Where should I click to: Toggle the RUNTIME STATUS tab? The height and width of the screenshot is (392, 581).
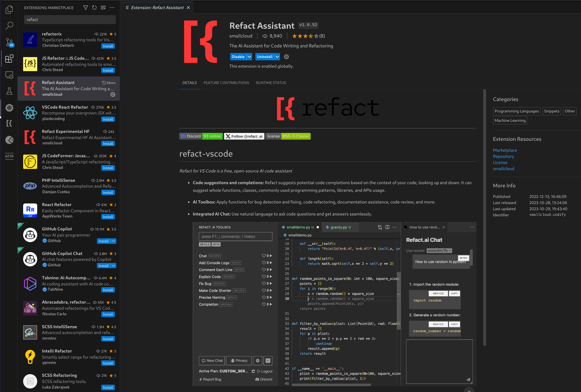271,82
